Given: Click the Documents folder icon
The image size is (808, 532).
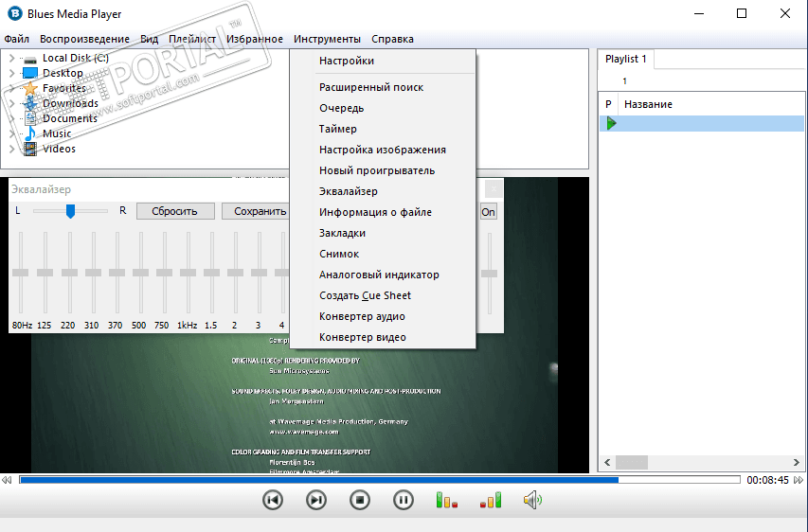Looking at the screenshot, I should point(30,118).
